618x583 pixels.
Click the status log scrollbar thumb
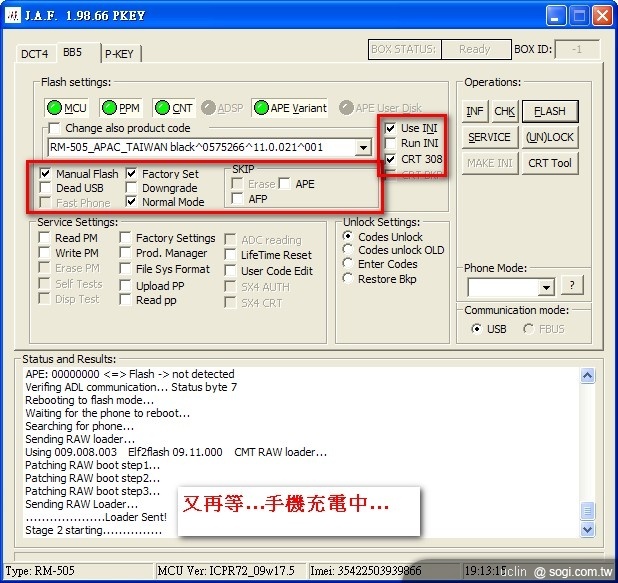[x=587, y=511]
